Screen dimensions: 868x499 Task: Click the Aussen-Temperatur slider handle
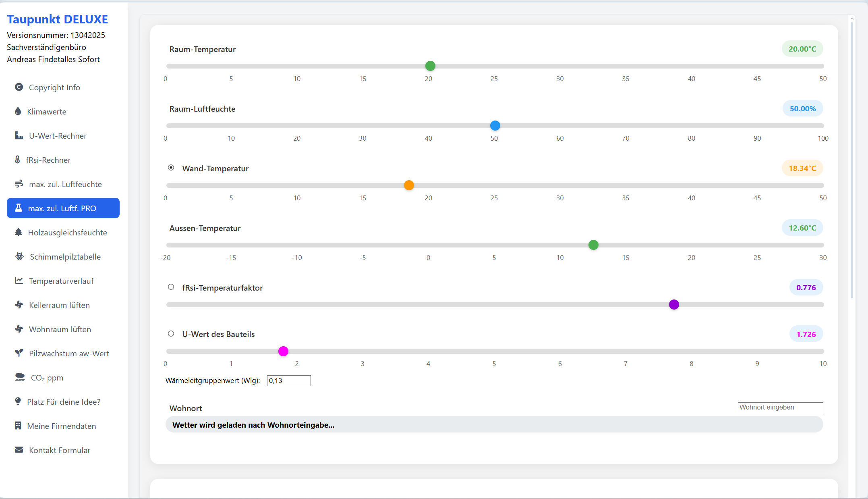click(x=593, y=245)
